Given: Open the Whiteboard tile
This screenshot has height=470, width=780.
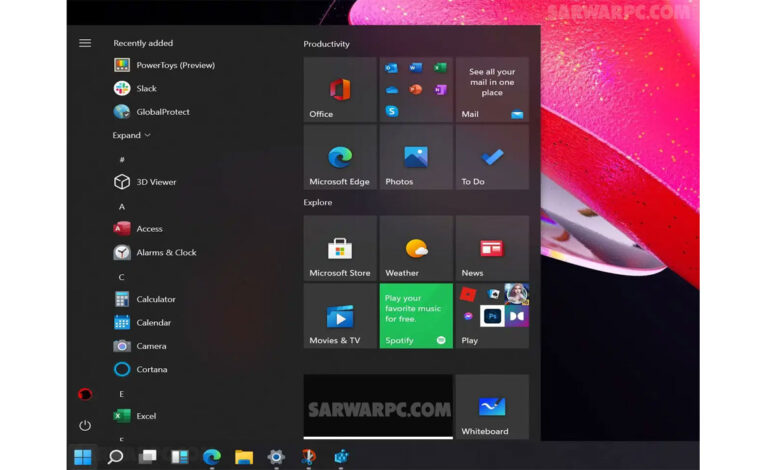Looking at the screenshot, I should click(492, 407).
